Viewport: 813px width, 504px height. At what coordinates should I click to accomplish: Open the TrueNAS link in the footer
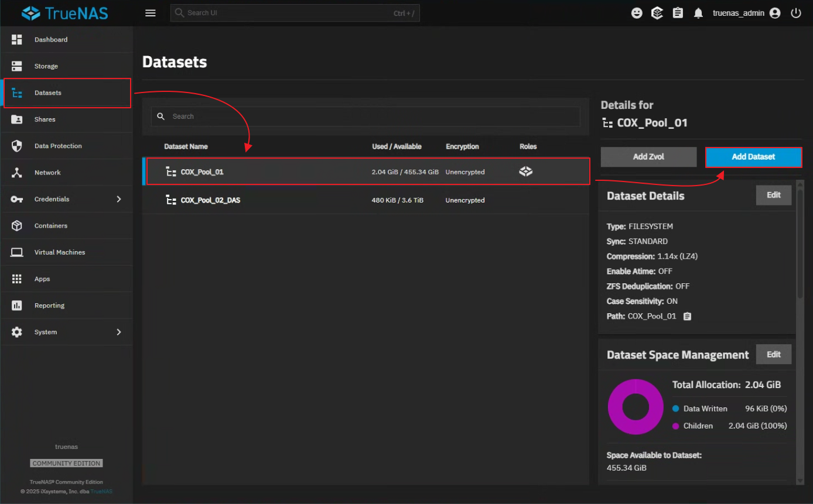coord(101,491)
